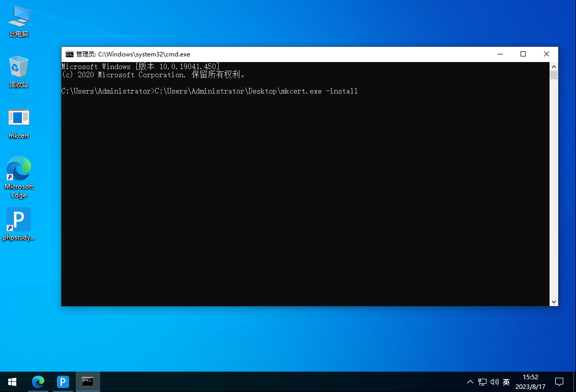Click the cmd window title bar icon
Image resolution: width=576 pixels, height=392 pixels.
[70, 54]
